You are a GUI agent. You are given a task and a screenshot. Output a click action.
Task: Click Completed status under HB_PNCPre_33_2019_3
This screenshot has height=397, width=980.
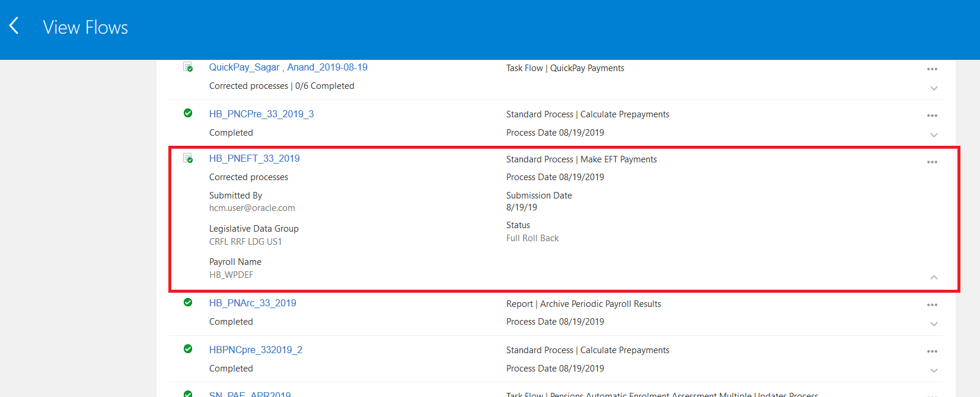[231, 133]
